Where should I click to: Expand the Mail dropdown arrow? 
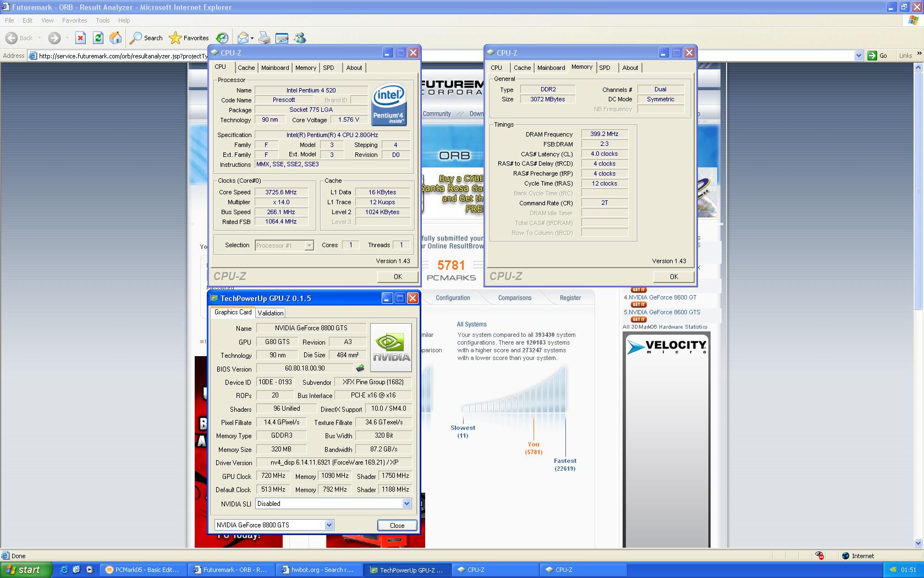point(252,39)
